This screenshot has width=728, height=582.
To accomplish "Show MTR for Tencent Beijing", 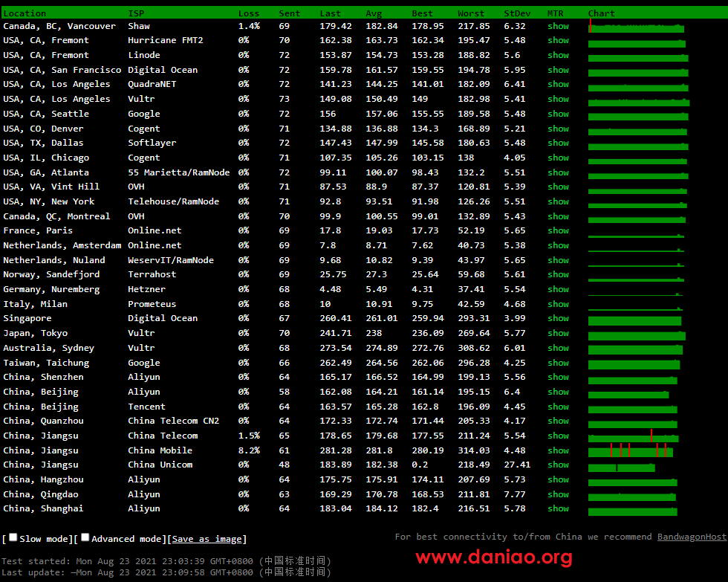I will pos(558,407).
